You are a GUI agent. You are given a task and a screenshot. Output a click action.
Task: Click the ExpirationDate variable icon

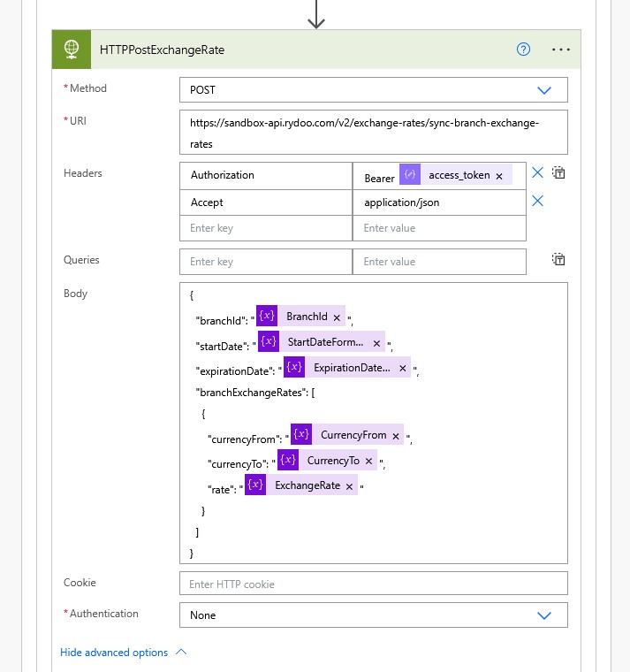pyautogui.click(x=294, y=367)
